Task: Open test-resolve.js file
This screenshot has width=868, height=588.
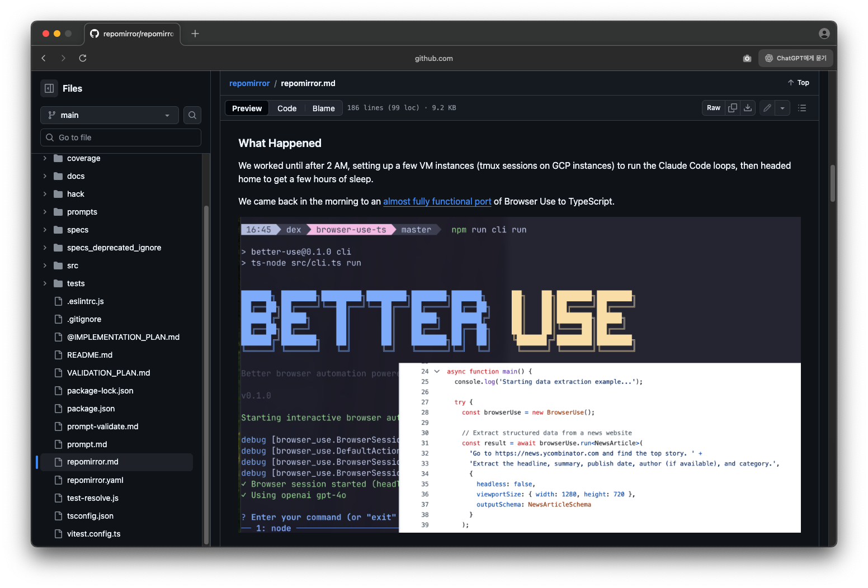Action: 93,498
